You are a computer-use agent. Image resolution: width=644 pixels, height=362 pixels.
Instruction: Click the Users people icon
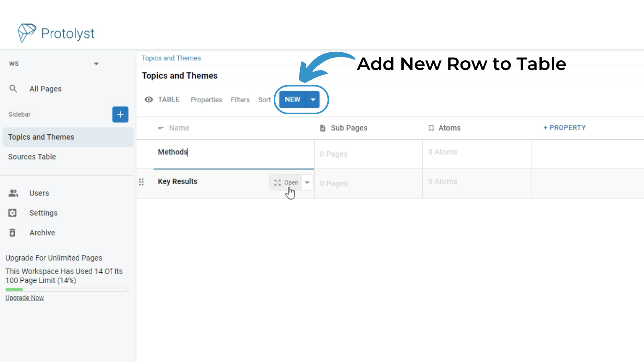coord(13,193)
